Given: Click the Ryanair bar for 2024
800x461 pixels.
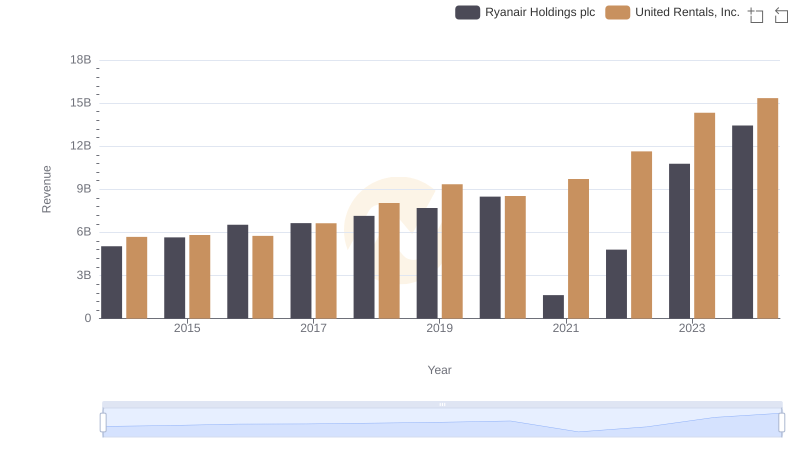Looking at the screenshot, I should click(x=742, y=222).
